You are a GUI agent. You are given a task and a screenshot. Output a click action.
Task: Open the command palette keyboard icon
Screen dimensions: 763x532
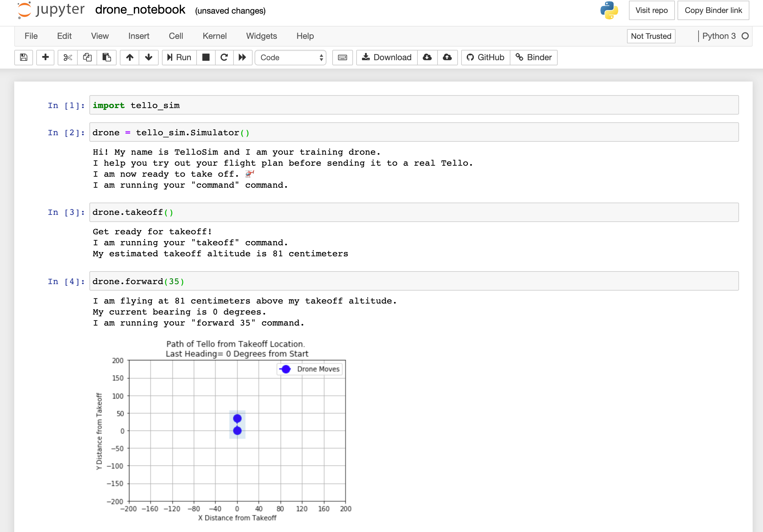342,58
